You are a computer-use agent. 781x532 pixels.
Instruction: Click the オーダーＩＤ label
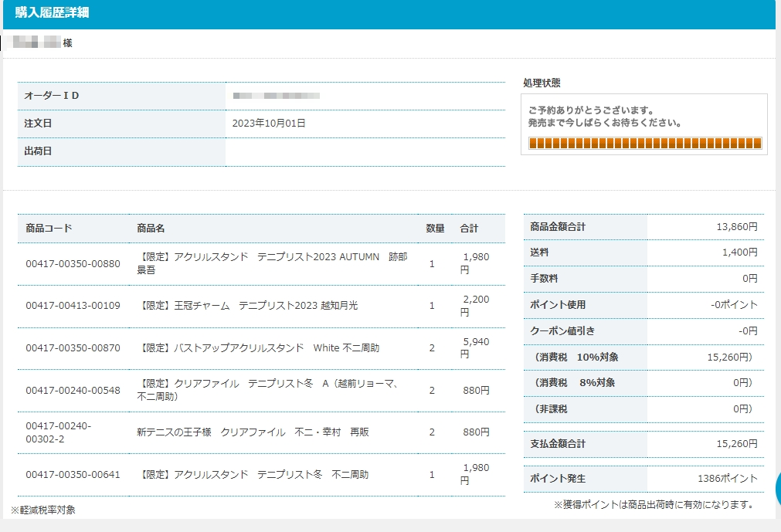point(52,96)
